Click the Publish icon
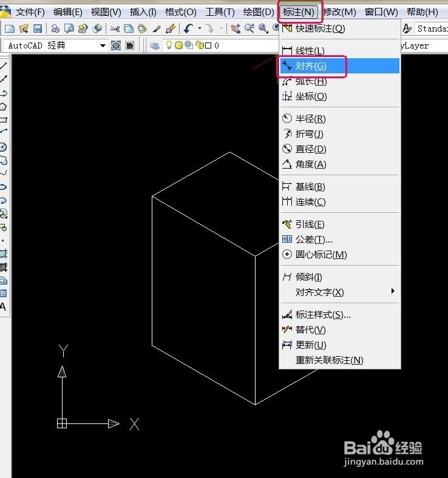This screenshot has width=448, height=478. coord(83,29)
